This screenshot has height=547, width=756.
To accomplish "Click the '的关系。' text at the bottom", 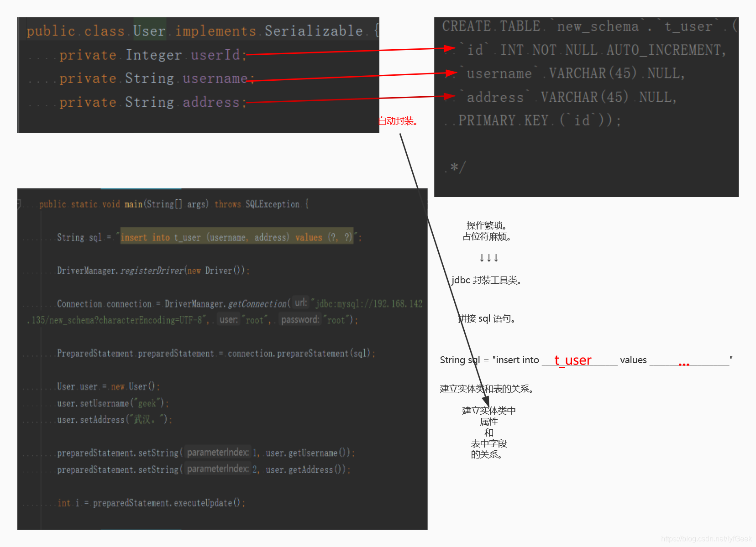I will (x=487, y=454).
